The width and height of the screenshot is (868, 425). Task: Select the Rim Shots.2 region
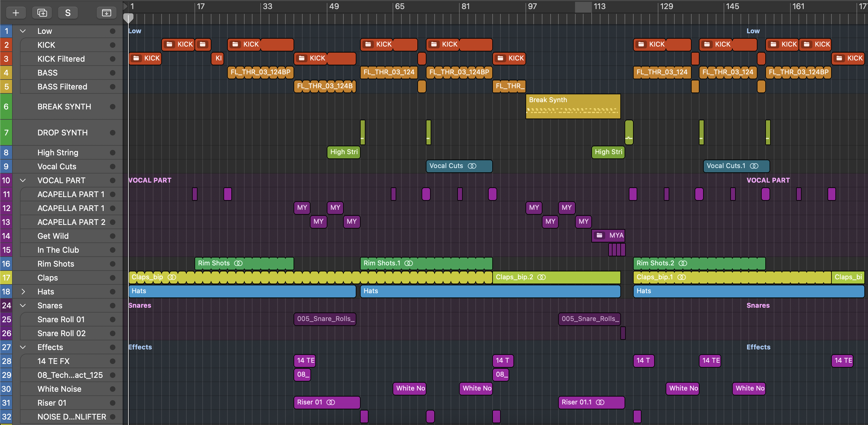[699, 263]
